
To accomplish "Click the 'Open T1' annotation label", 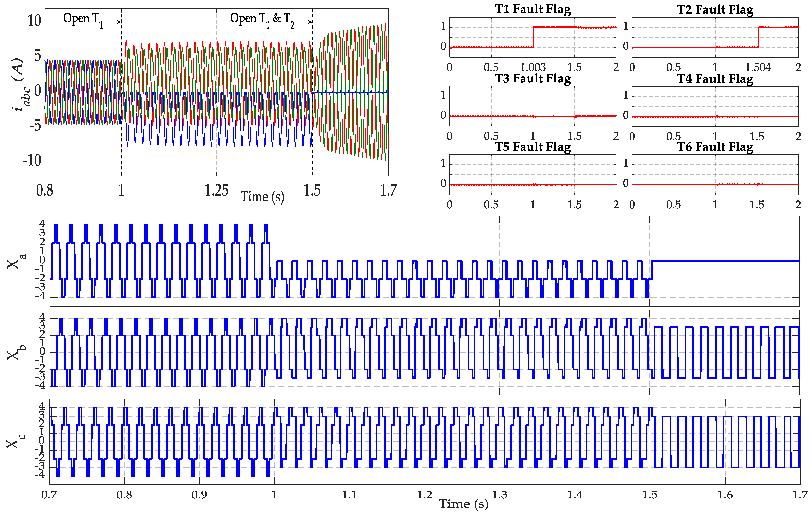I will (83, 19).
